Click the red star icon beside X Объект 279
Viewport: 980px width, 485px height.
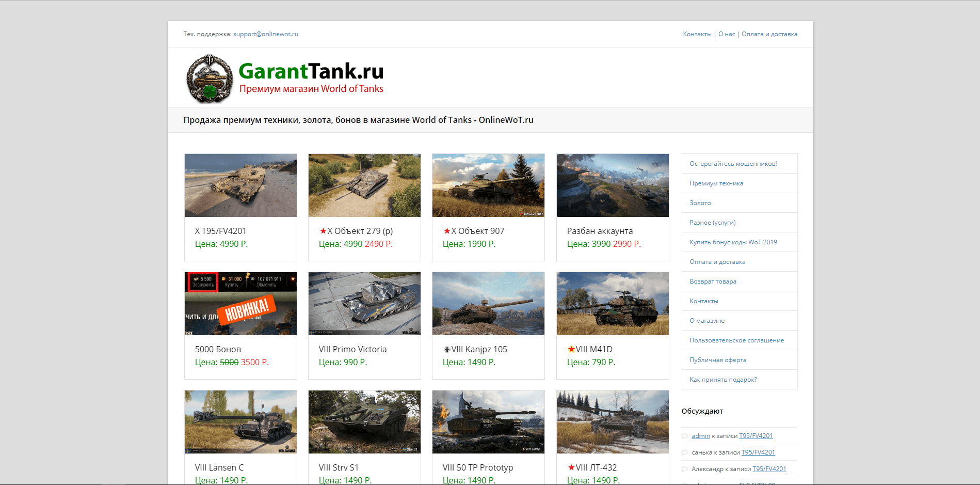point(323,231)
